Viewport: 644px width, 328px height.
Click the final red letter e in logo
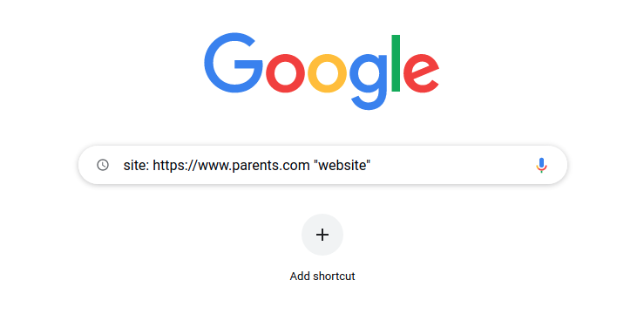click(x=422, y=73)
